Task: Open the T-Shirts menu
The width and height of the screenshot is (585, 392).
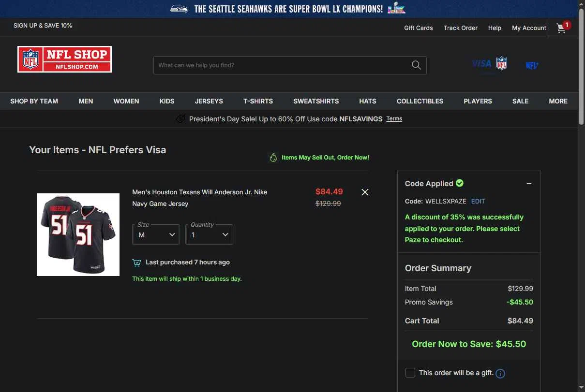Action: click(258, 101)
